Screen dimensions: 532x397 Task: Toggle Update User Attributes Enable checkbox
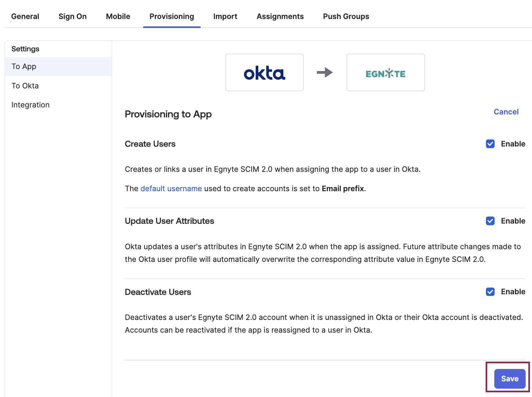pos(490,221)
